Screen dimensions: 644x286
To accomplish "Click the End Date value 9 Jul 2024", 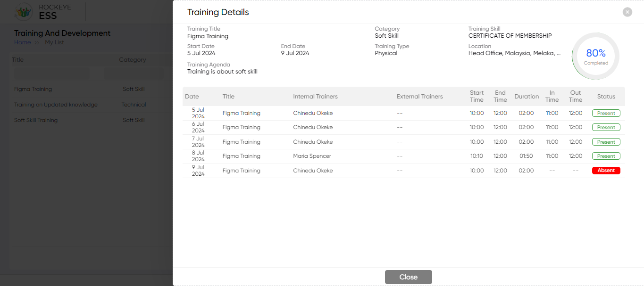I will click(295, 53).
